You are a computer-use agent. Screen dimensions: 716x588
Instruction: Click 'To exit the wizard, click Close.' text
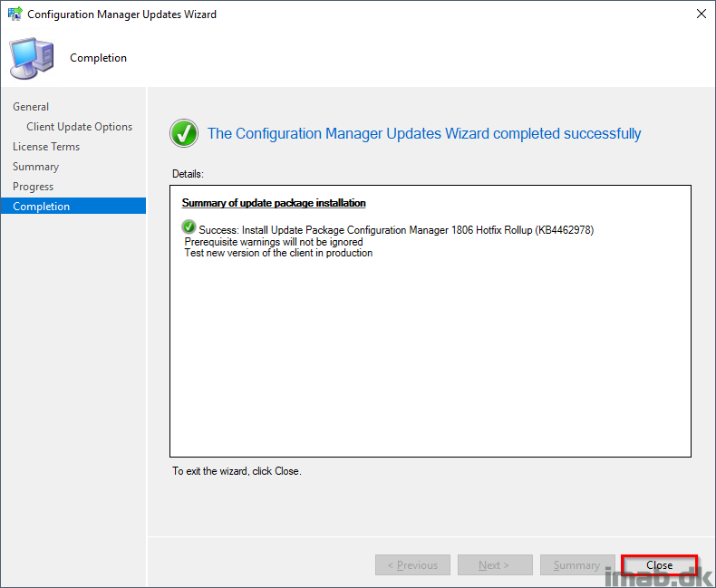[237, 471]
